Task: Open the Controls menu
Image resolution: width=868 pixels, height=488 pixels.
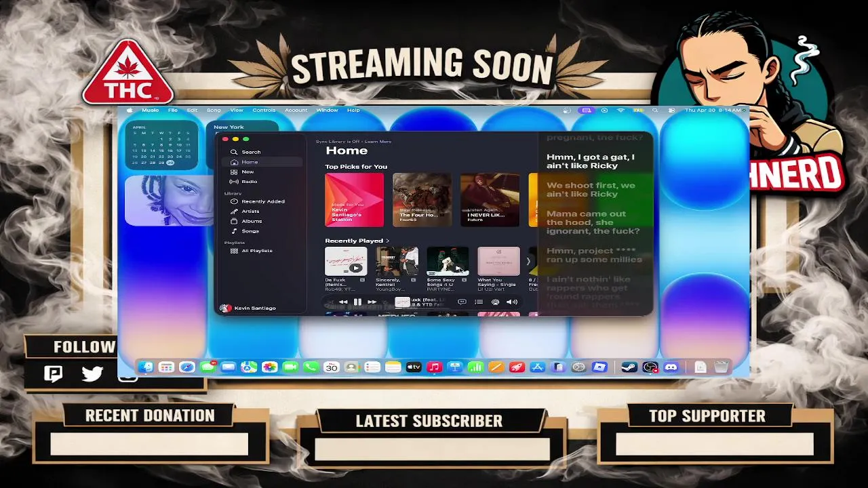Action: pos(264,110)
